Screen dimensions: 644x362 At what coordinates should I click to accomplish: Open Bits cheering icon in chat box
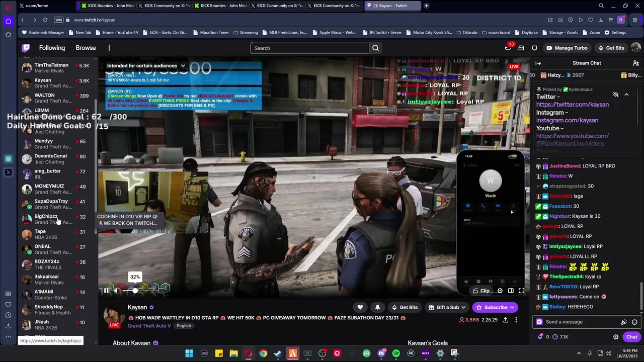624,322
